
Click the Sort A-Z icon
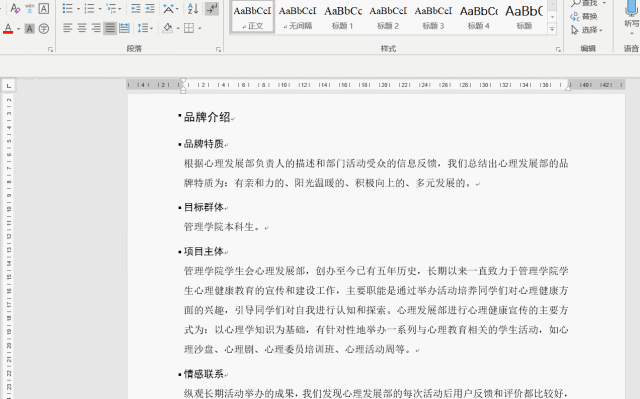(x=193, y=9)
